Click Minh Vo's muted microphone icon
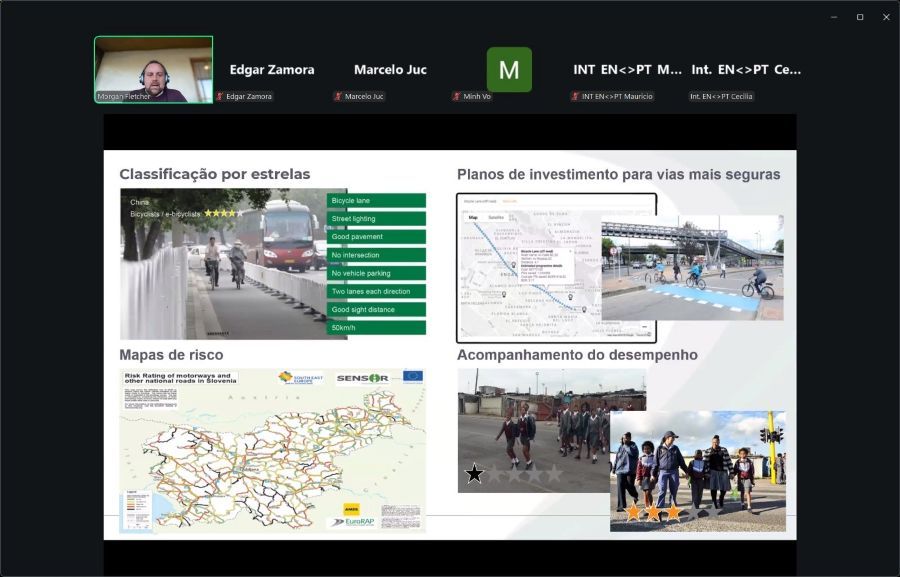900x577 pixels. pyautogui.click(x=456, y=97)
